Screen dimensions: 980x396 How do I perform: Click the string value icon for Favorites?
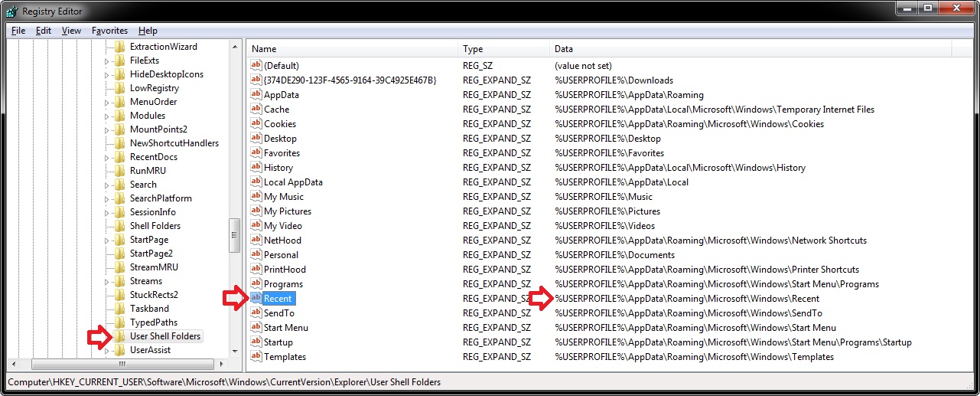click(x=256, y=153)
